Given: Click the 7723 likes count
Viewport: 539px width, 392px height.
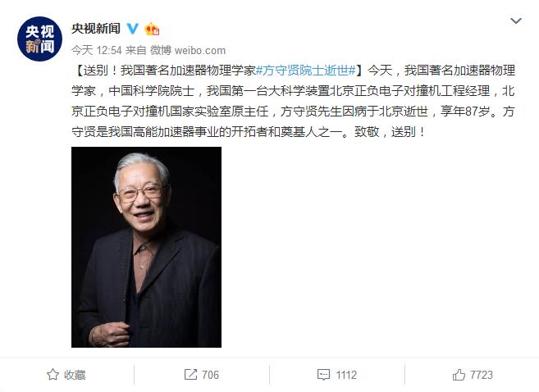Looking at the screenshot, I should [x=482, y=375].
